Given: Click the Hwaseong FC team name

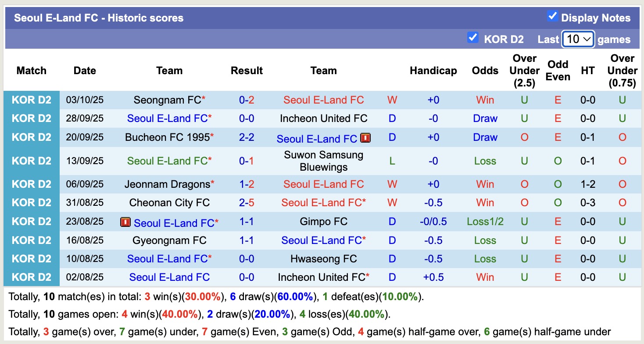Looking at the screenshot, I should (323, 259).
